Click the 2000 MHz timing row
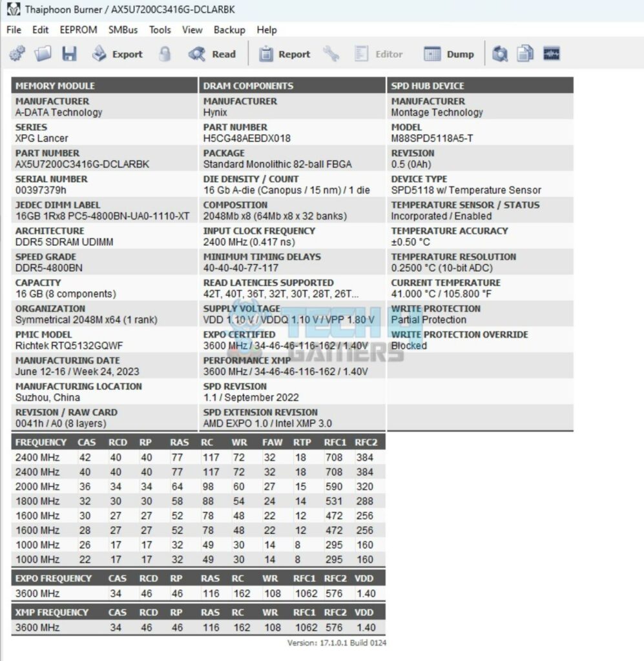 tap(198, 487)
